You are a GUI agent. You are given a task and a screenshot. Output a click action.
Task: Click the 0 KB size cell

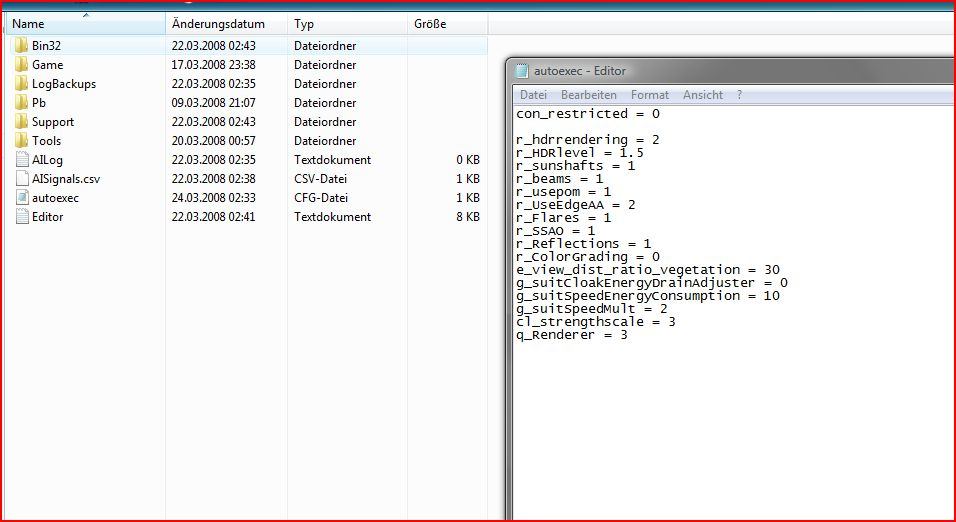coord(468,160)
